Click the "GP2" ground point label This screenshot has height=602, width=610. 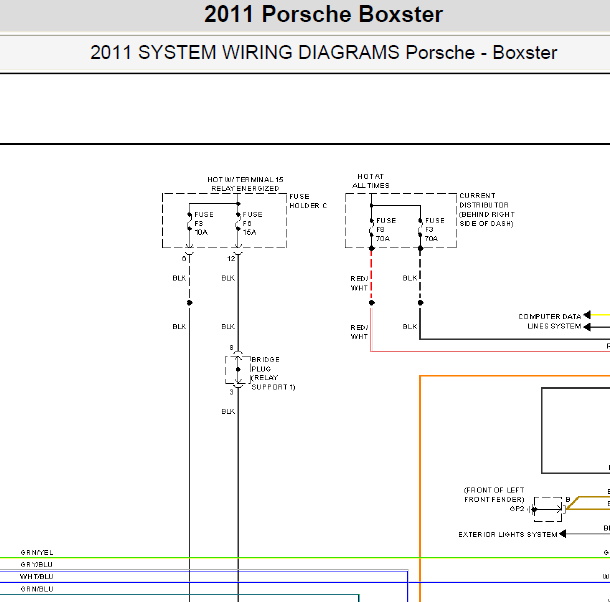click(x=517, y=509)
